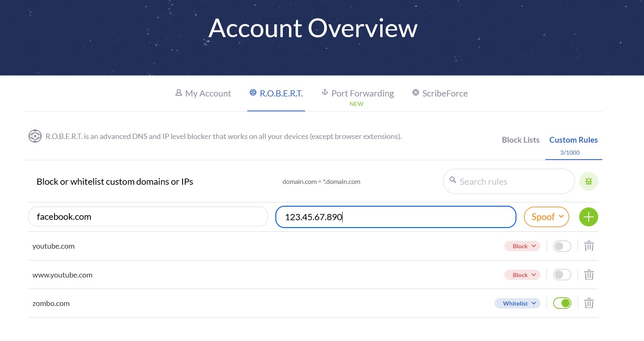This screenshot has width=644, height=341.
Task: Open the ScribeForce tab
Action: pyautogui.click(x=440, y=94)
